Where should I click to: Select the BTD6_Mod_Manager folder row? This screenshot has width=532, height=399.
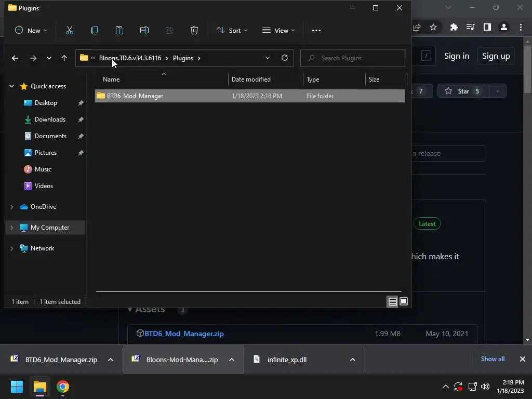[250, 96]
